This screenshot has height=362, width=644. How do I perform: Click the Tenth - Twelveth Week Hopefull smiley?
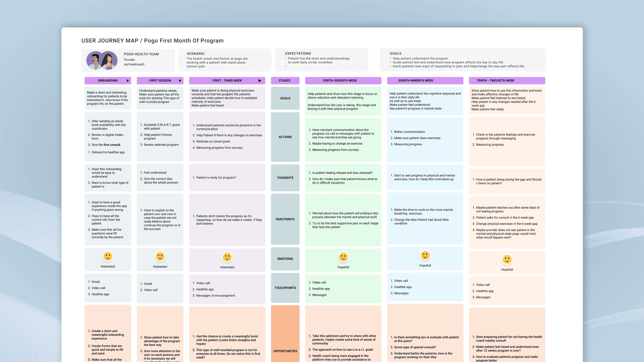(x=507, y=259)
